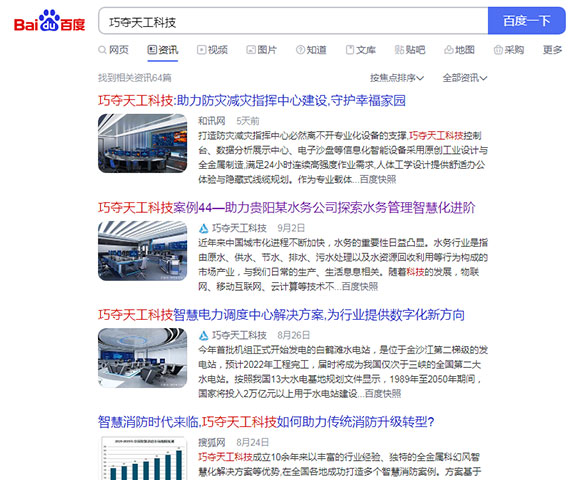Open the 地图 map tab
The image size is (580, 480).
[459, 50]
